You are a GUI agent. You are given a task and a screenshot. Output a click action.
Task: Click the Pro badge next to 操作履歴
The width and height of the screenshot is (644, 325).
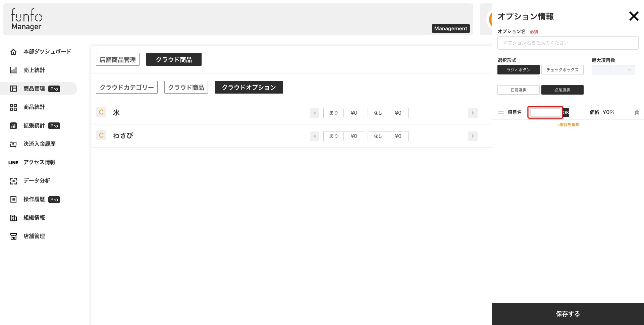pos(54,200)
